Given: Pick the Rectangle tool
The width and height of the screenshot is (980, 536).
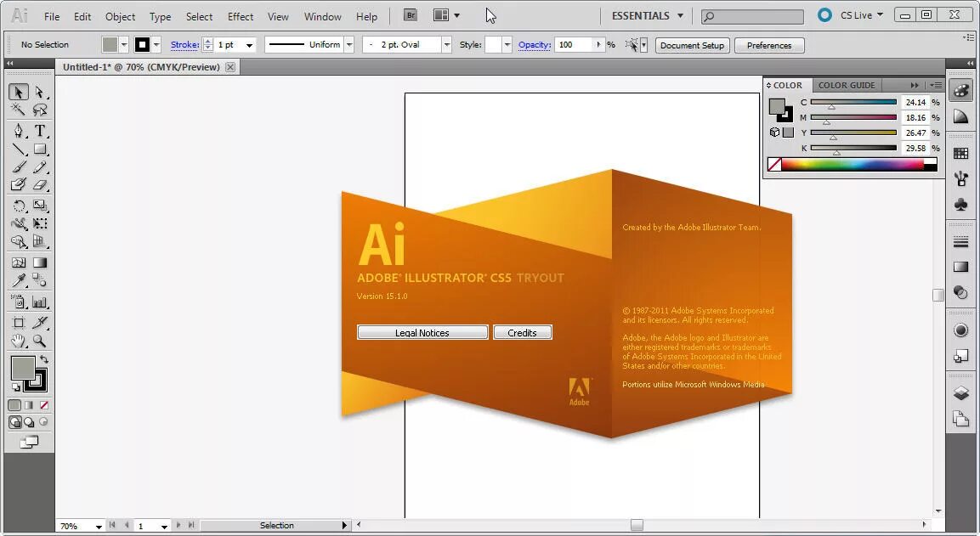Looking at the screenshot, I should click(x=40, y=150).
